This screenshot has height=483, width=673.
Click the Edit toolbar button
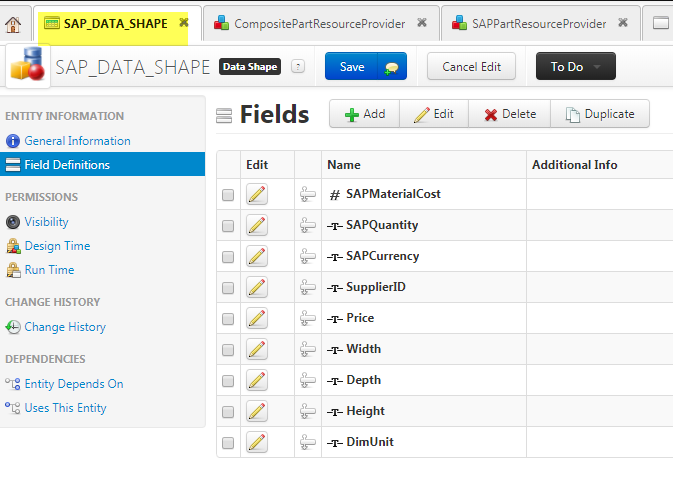tap(434, 114)
